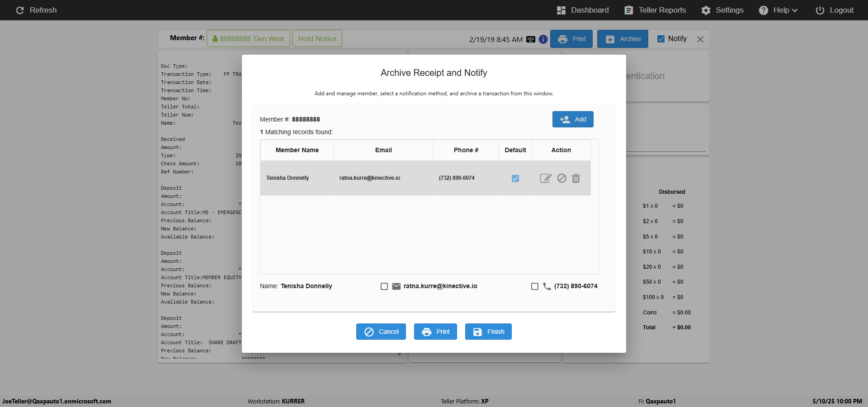868x407 pixels.
Task: Click Finish to archive the receipt
Action: click(x=488, y=332)
